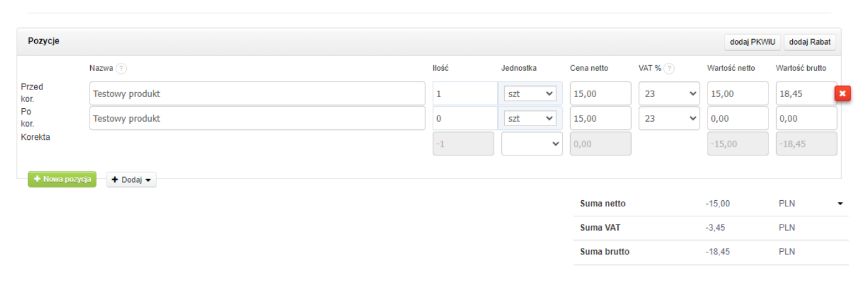Click the quantity field showing 0
This screenshot has height=304, width=868.
point(464,118)
